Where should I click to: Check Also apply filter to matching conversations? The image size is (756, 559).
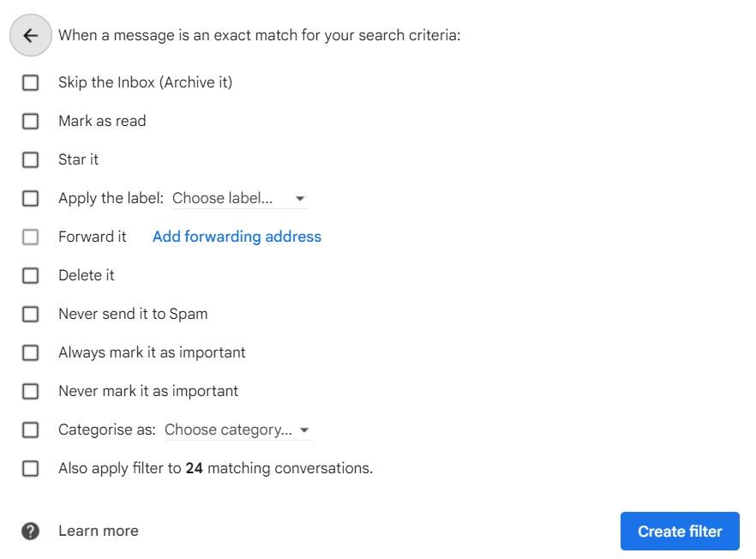[30, 468]
